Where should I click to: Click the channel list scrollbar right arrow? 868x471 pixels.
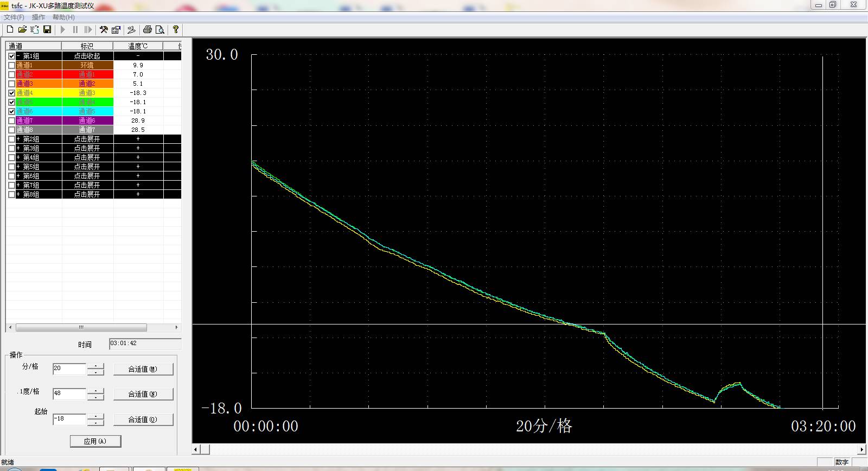(x=176, y=328)
